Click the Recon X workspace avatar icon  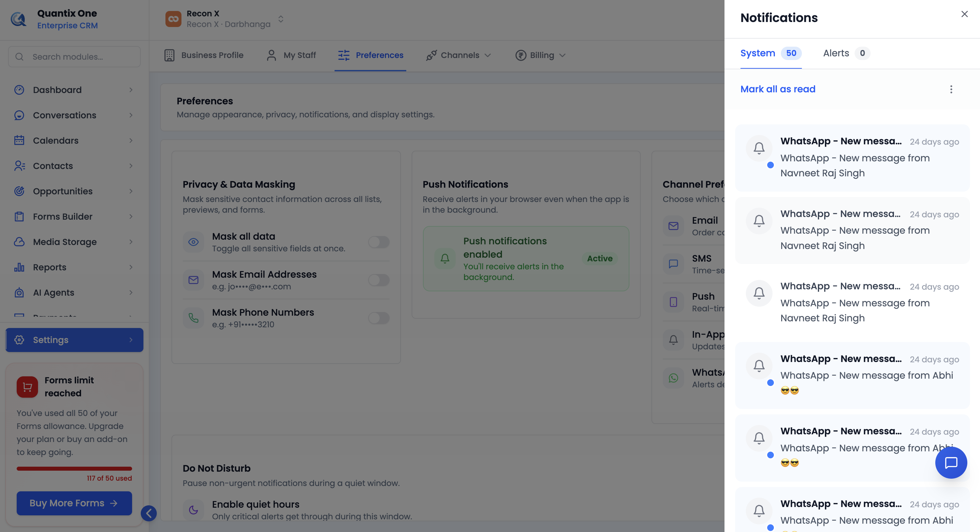click(173, 19)
